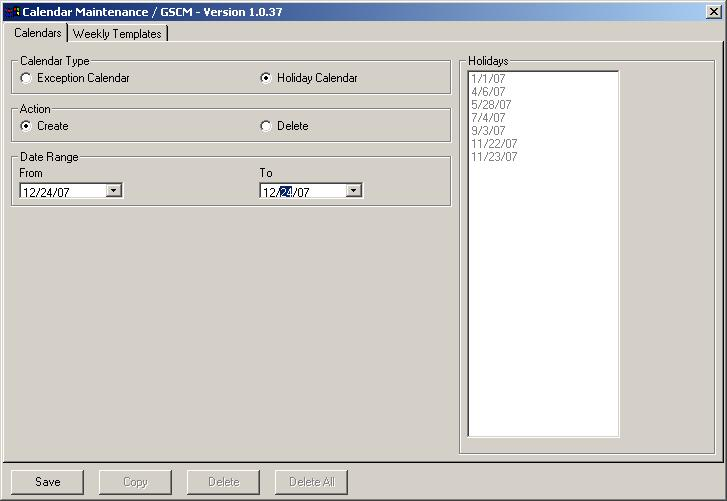727x501 pixels.
Task: Click the Delete button in bottom bar
Action: coord(223,482)
